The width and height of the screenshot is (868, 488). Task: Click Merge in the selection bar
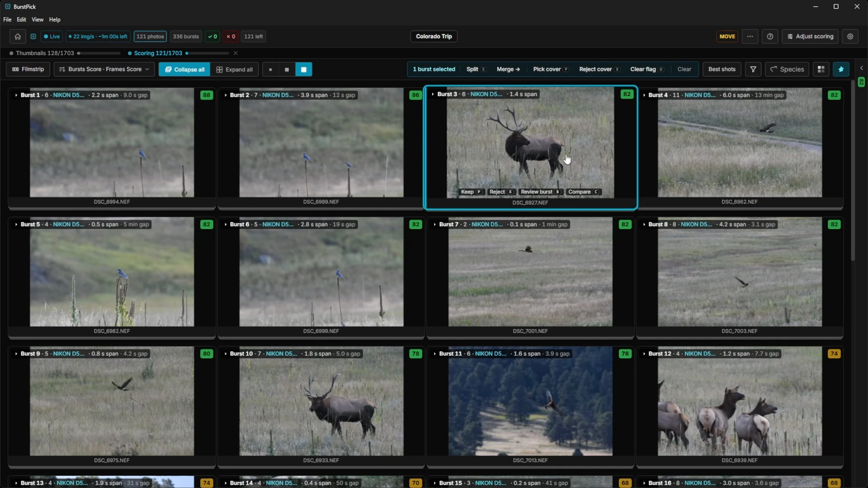[x=508, y=69]
